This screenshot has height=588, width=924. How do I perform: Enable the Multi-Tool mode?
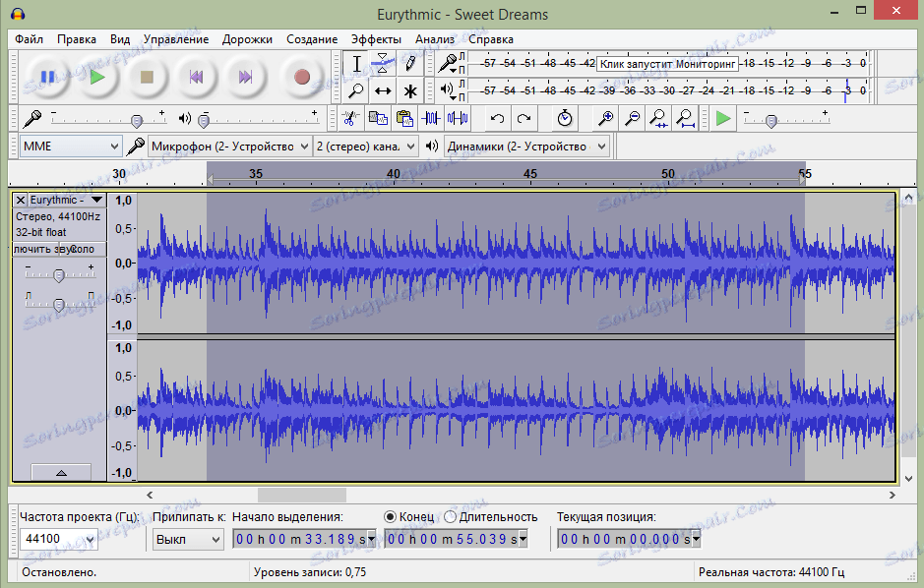408,90
